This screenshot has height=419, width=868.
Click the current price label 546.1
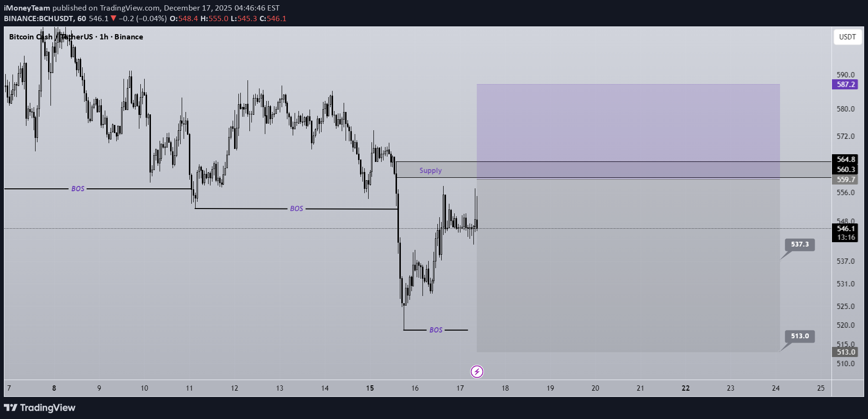(845, 229)
